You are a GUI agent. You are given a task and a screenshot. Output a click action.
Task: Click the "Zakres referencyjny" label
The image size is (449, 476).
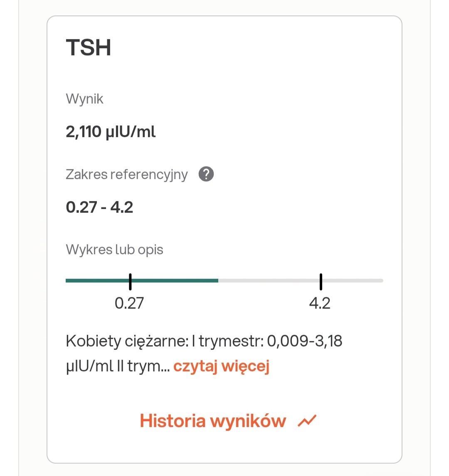pyautogui.click(x=127, y=174)
